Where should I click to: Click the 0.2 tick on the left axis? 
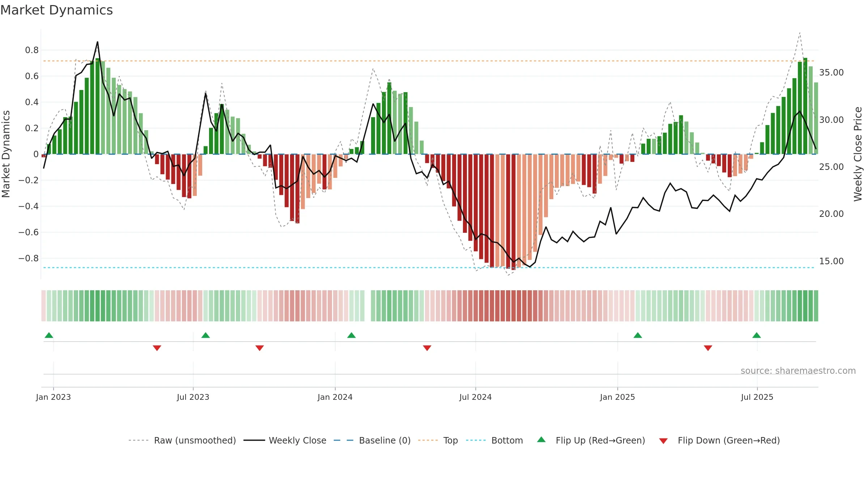(x=32, y=128)
